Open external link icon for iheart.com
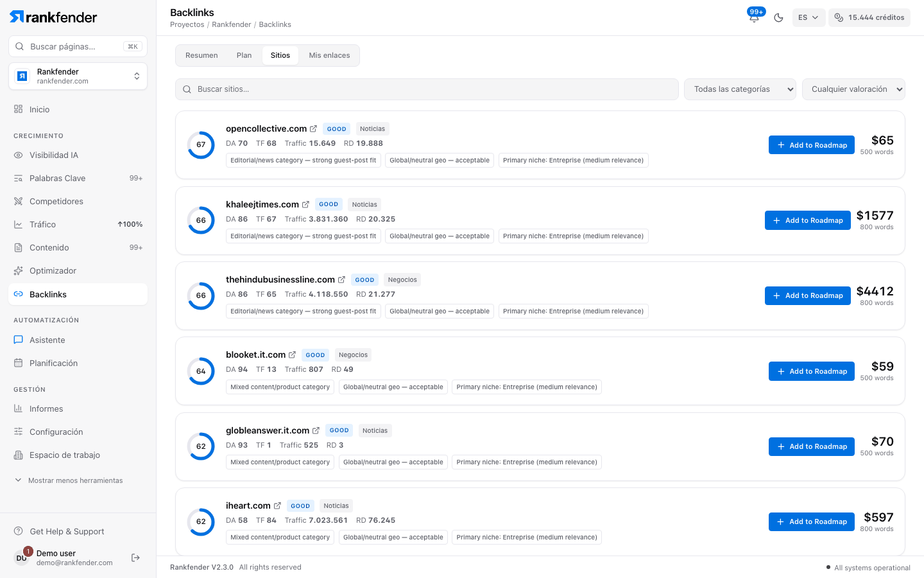This screenshot has height=578, width=924. click(x=277, y=506)
